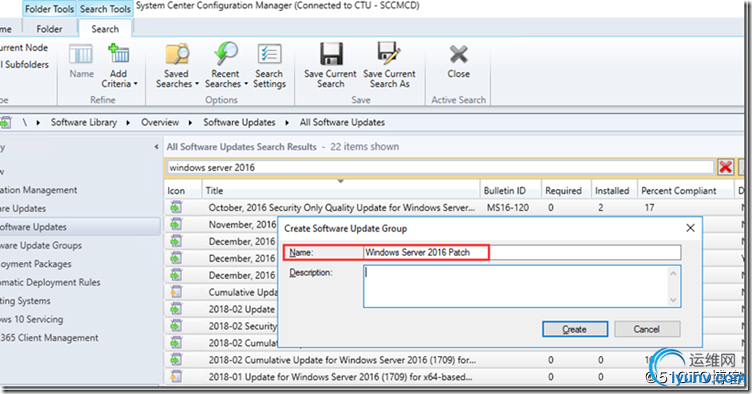This screenshot has width=752, height=394.
Task: Open Saved Searches menu
Action: coord(176,66)
